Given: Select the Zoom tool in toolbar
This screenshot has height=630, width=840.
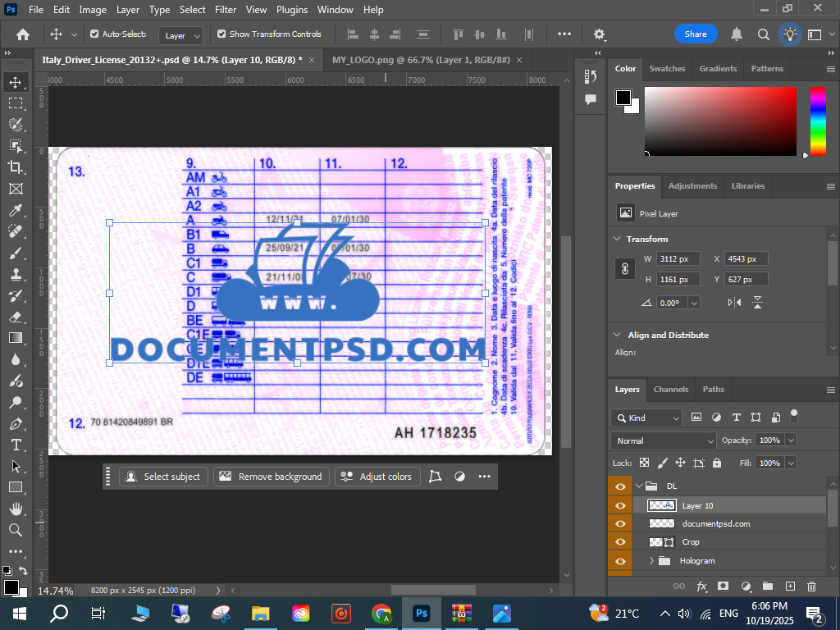Looking at the screenshot, I should pos(16,530).
